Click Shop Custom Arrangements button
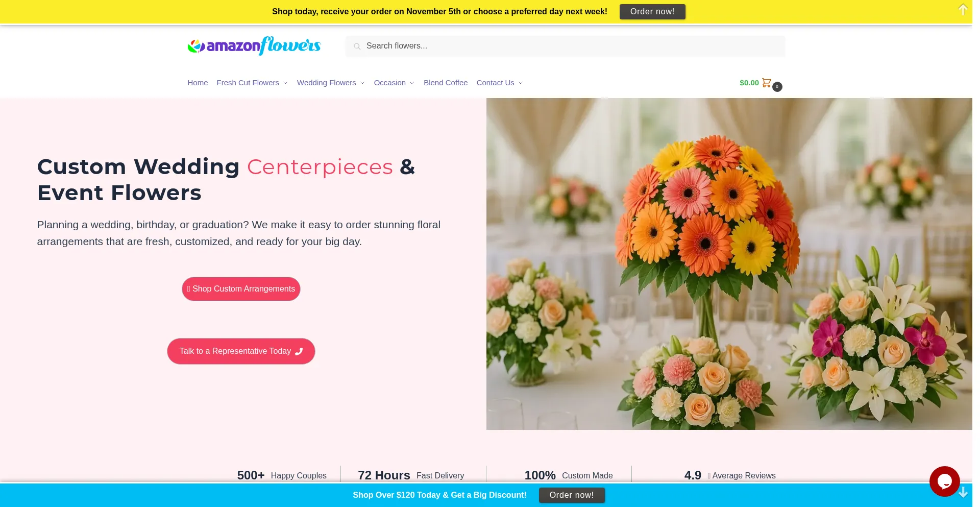Viewport: 980px width, 507px height. point(241,289)
